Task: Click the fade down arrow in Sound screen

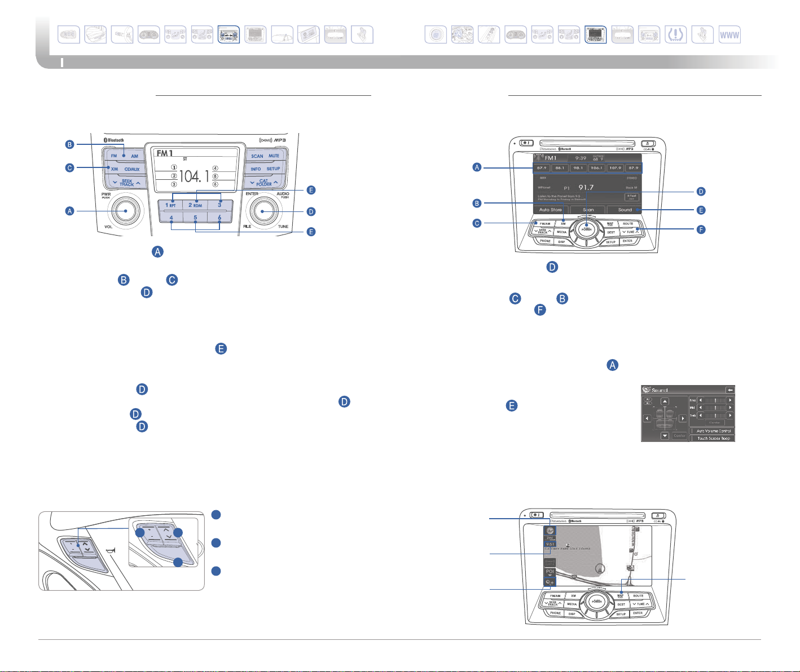Action: pyautogui.click(x=665, y=436)
